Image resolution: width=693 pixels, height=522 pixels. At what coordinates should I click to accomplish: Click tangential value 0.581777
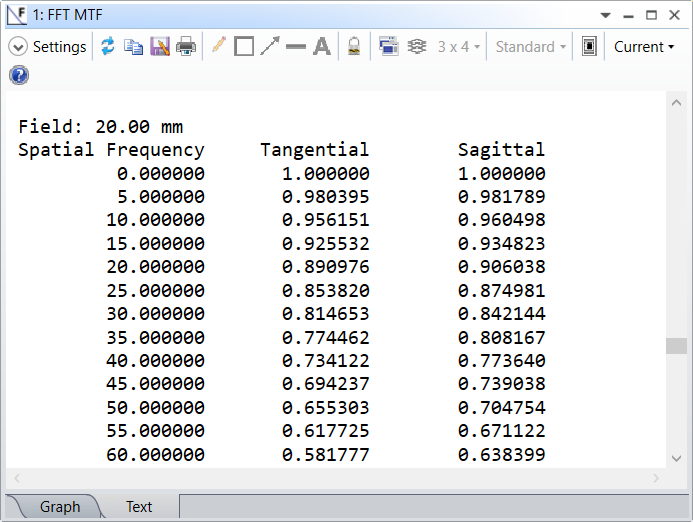(x=326, y=454)
